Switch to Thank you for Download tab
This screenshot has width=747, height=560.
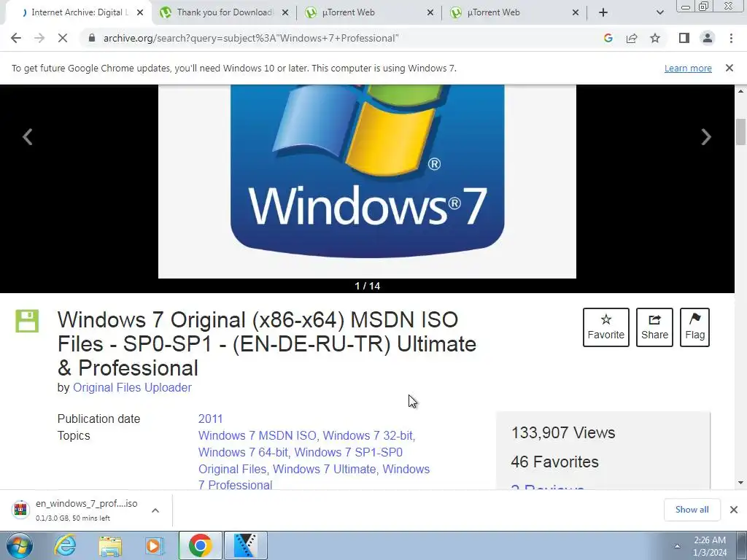coord(224,12)
